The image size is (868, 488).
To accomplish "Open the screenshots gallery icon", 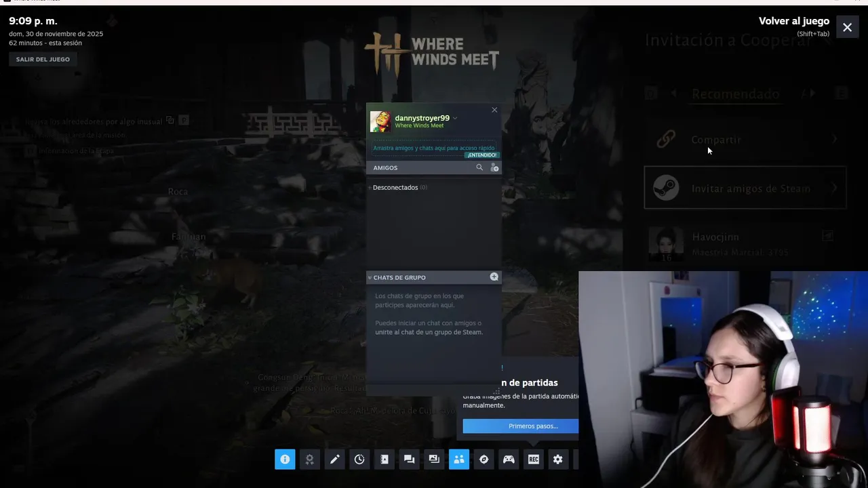I will [434, 459].
